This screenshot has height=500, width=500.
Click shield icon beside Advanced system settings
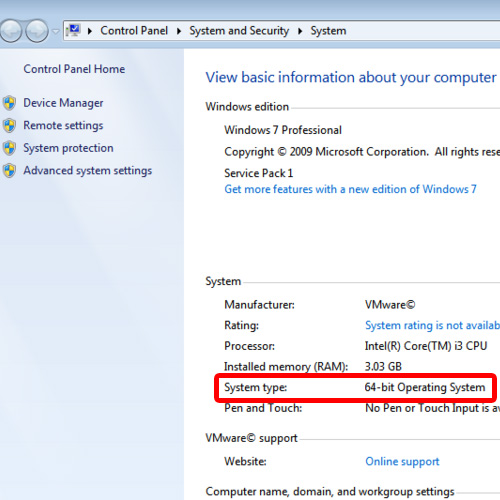(x=10, y=171)
